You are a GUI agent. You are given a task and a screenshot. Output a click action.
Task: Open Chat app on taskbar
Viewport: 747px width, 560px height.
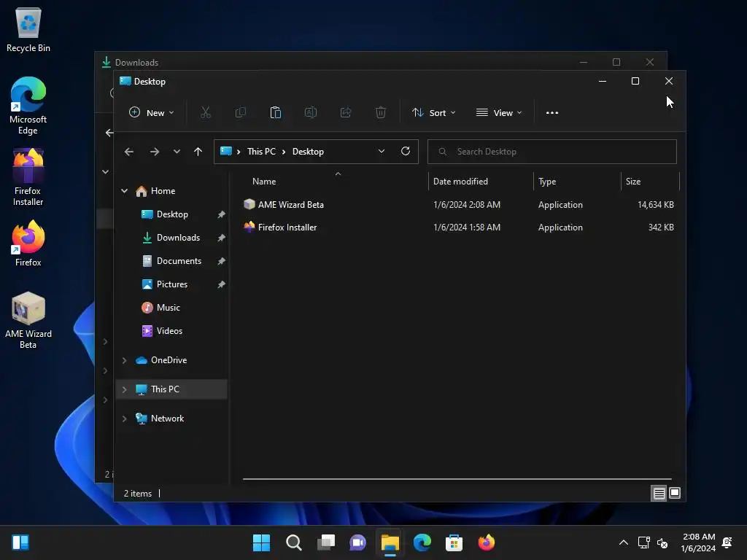[357, 542]
